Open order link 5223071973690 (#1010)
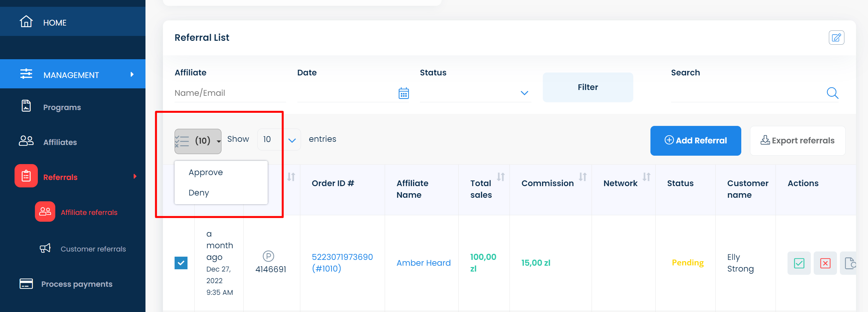 (342, 262)
